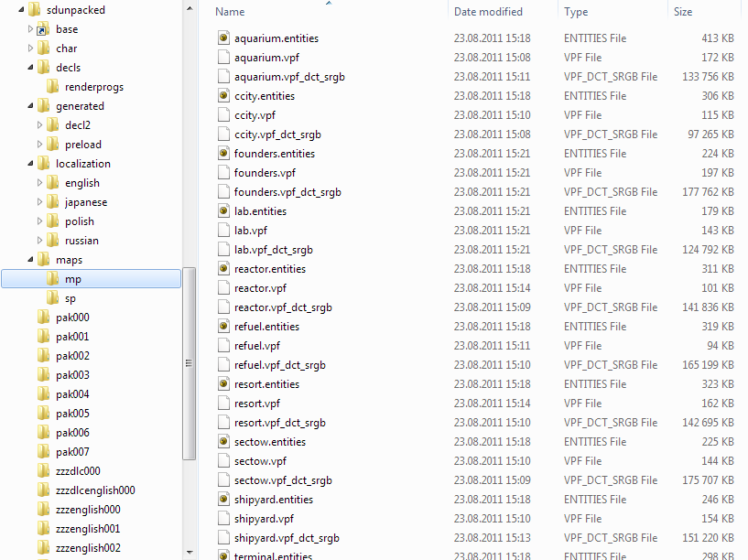
Task: Select the sp folder in tree
Action: (x=70, y=298)
